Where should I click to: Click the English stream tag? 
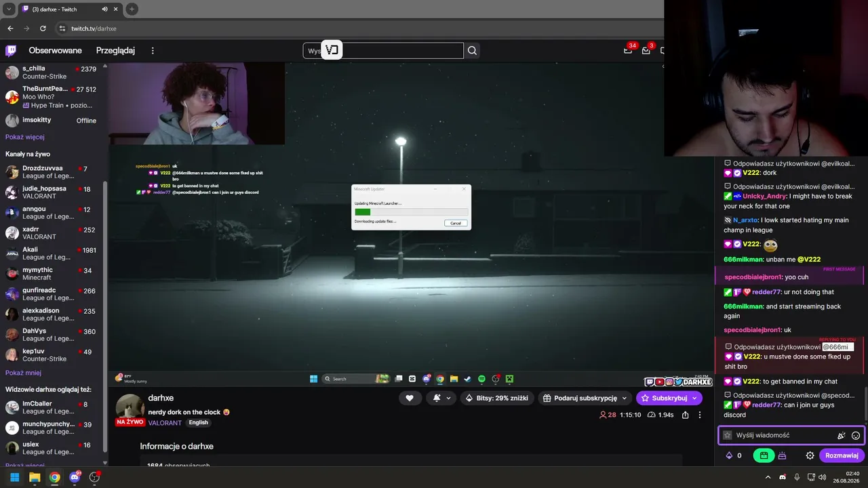pyautogui.click(x=199, y=422)
